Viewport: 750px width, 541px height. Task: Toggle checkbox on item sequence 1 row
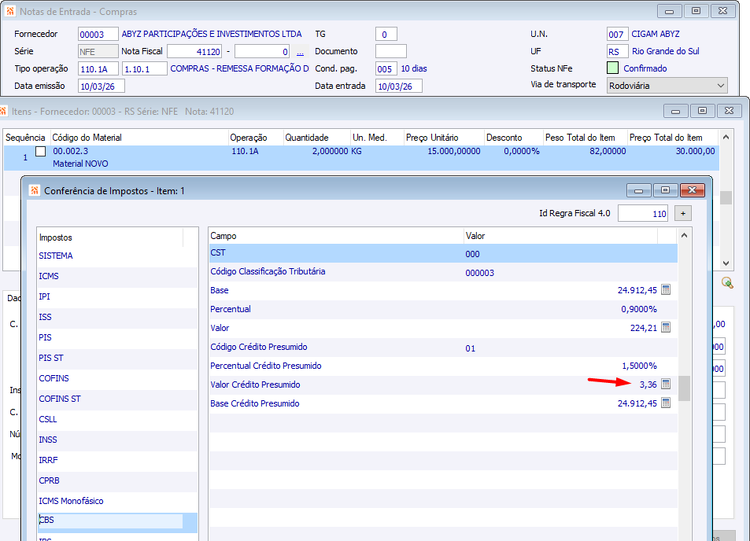[x=41, y=152]
